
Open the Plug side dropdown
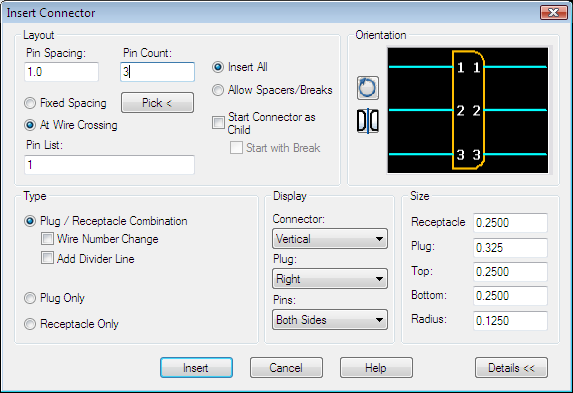click(330, 279)
